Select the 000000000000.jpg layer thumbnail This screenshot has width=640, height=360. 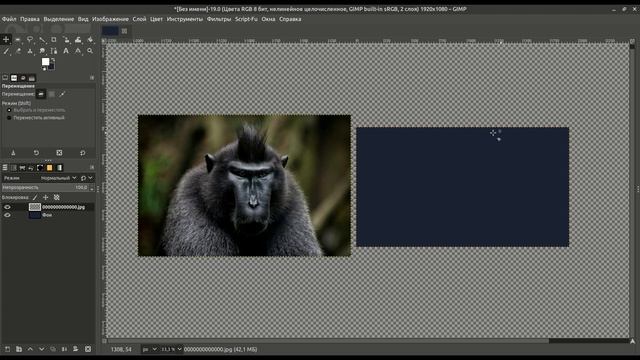35,207
